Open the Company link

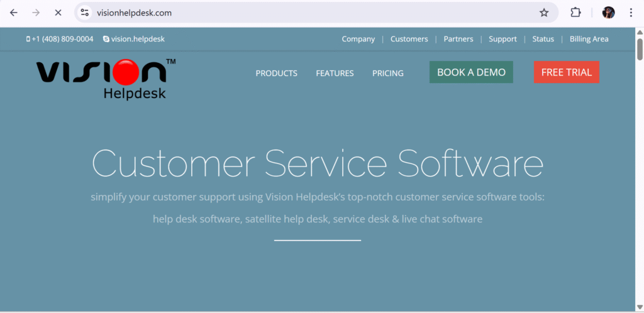pos(358,39)
